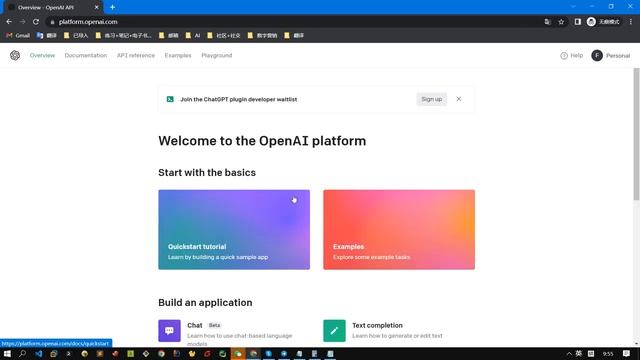This screenshot has width=640, height=360.
Task: Go to API reference tab
Action: [x=136, y=55]
